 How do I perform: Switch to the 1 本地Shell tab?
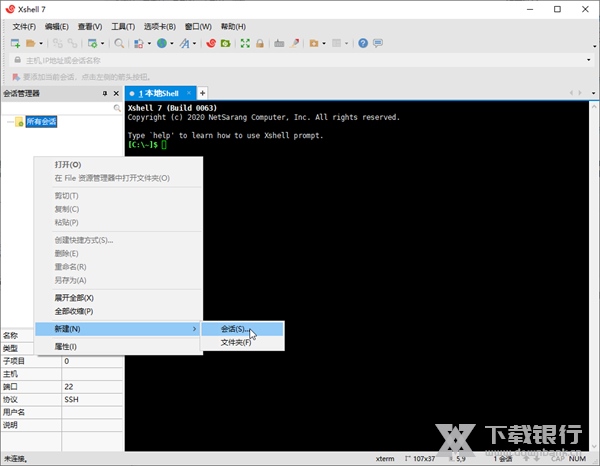(x=158, y=93)
